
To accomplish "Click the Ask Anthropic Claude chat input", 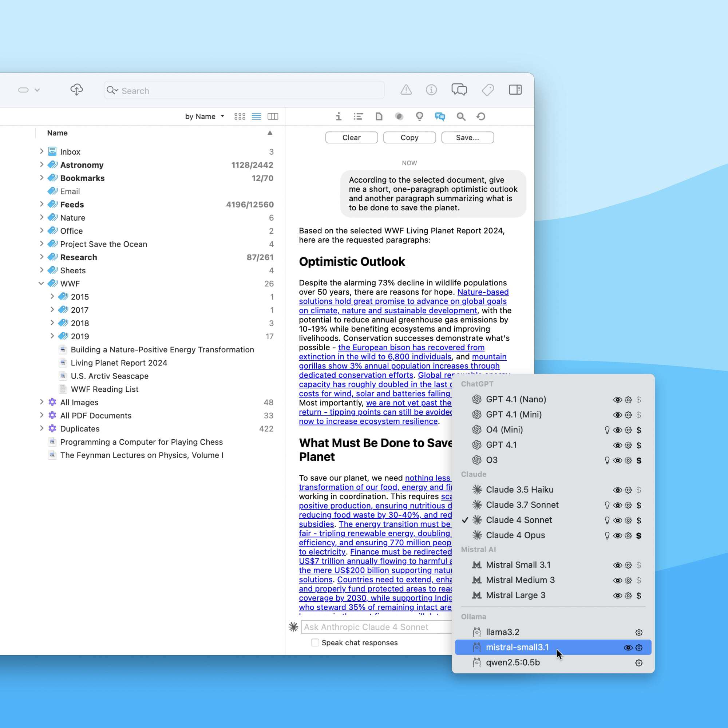I will point(377,627).
